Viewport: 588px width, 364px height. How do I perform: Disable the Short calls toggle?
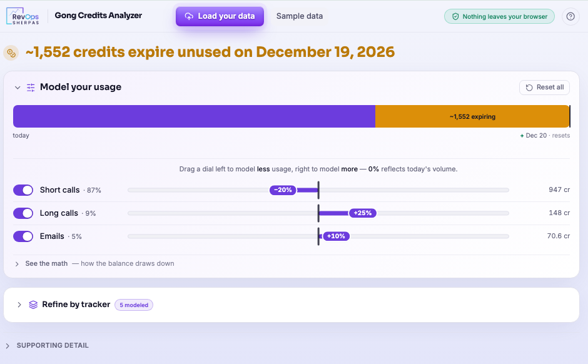(x=23, y=190)
